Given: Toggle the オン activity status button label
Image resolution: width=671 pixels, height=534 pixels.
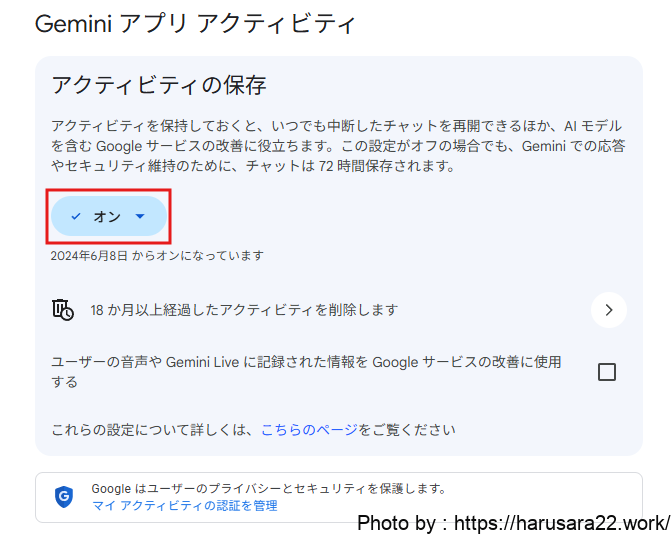Looking at the screenshot, I should (x=107, y=216).
